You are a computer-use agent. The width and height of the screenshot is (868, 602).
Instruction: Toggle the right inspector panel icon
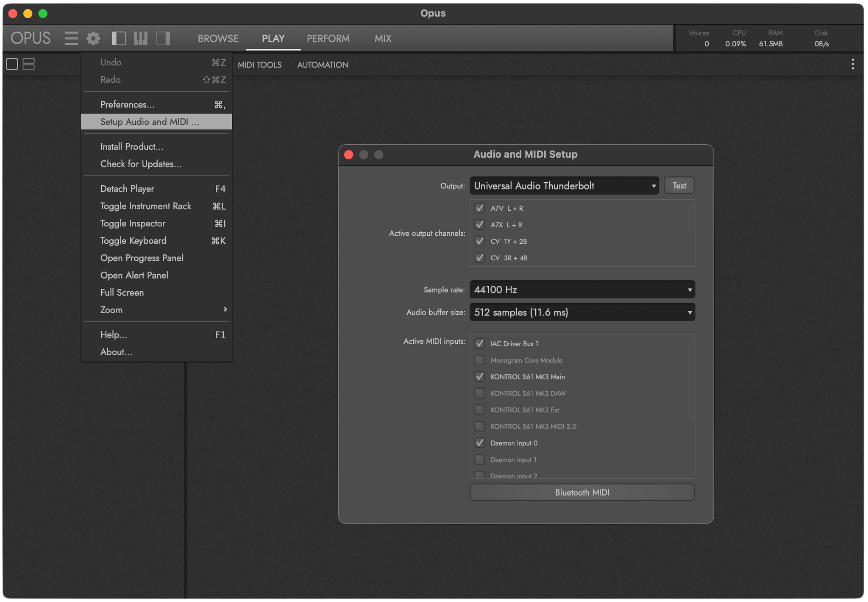pyautogui.click(x=163, y=39)
